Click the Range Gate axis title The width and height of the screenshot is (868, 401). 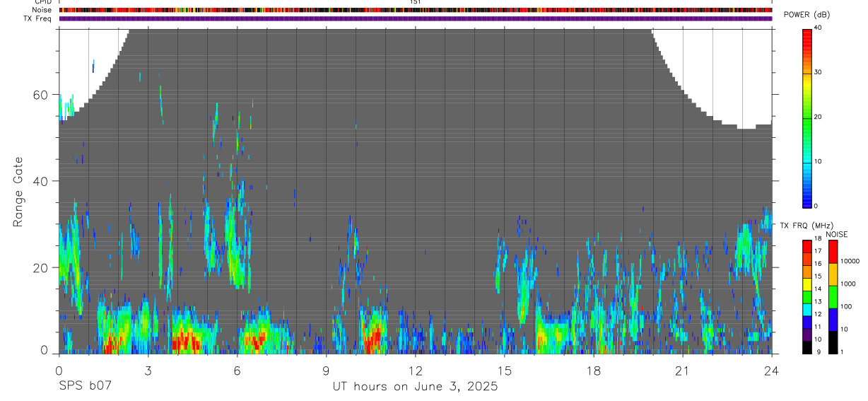tap(18, 192)
